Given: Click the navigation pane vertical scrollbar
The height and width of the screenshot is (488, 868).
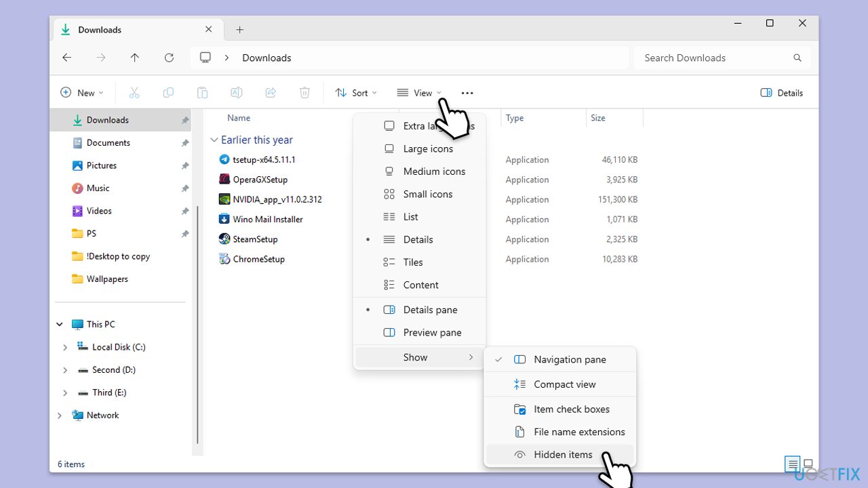Looking at the screenshot, I should [x=197, y=325].
